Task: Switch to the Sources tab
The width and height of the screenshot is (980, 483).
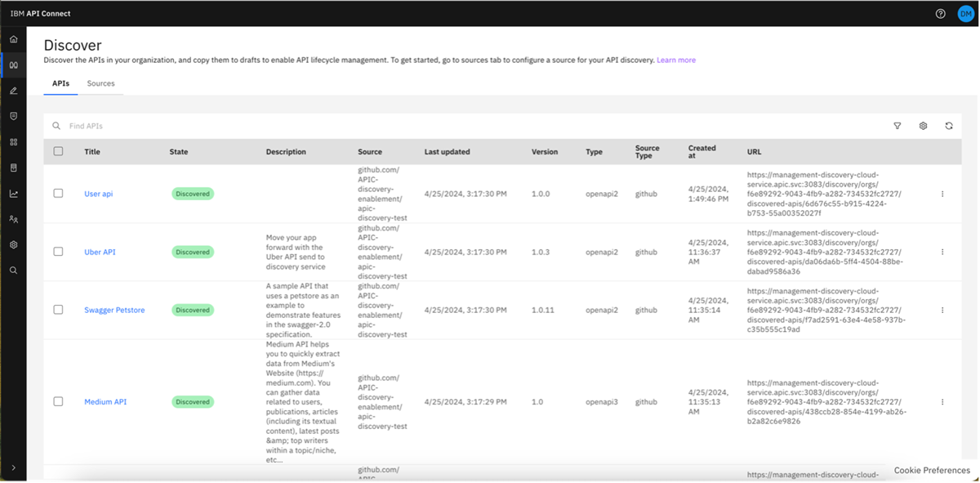Action: [x=101, y=83]
